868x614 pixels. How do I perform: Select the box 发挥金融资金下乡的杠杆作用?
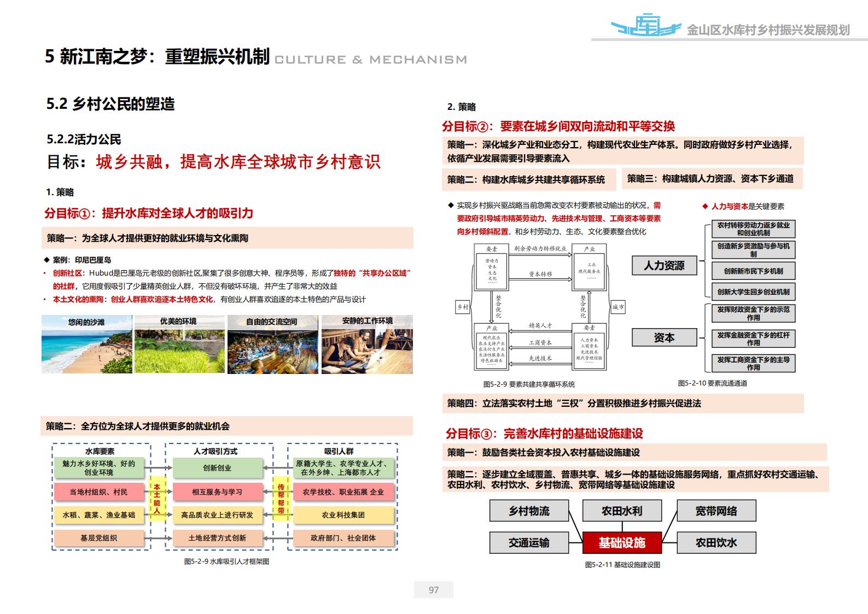754,339
